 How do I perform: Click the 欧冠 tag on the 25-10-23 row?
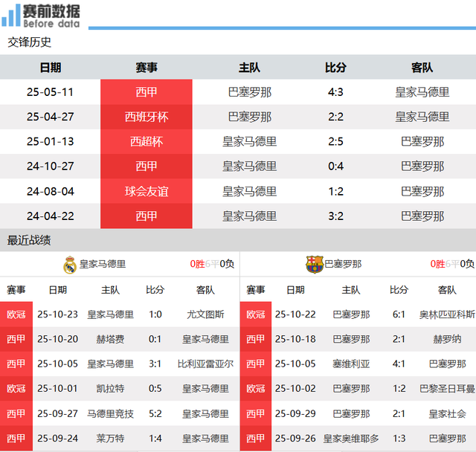click(16, 314)
